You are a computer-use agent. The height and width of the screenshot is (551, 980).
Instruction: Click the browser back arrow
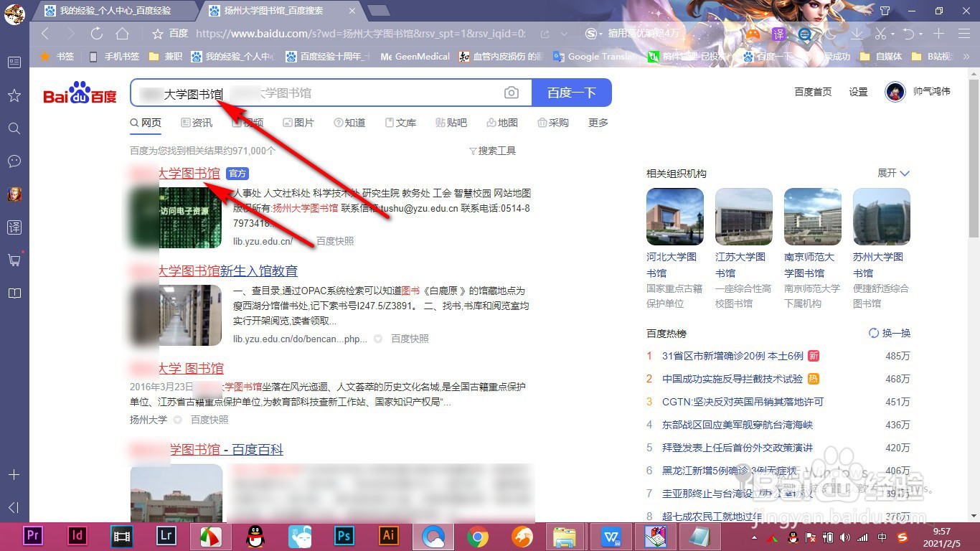(46, 34)
